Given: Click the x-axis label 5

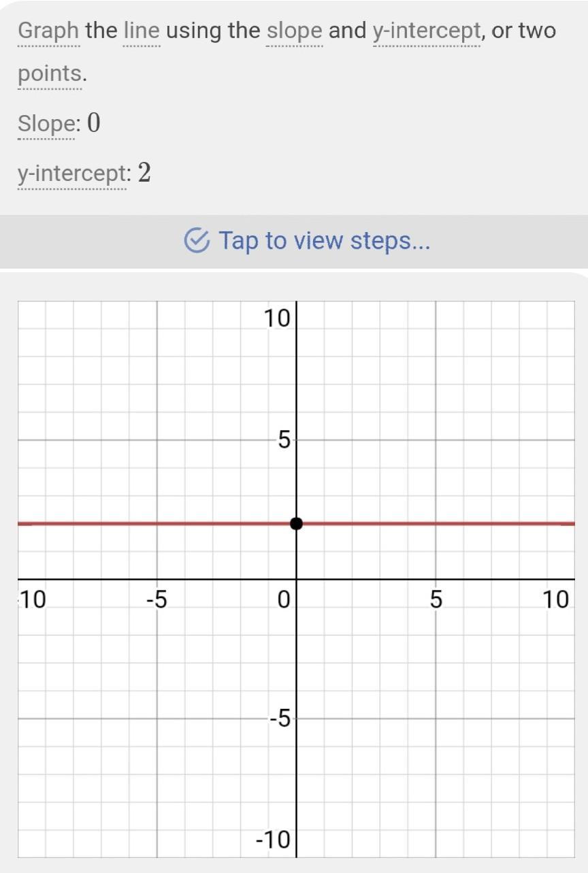Looking at the screenshot, I should click(x=436, y=600).
